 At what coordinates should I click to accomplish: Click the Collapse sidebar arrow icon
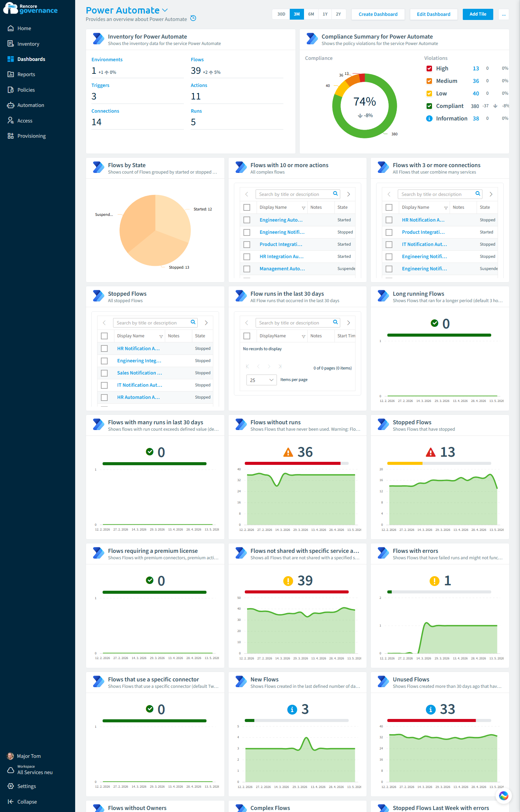coord(10,802)
